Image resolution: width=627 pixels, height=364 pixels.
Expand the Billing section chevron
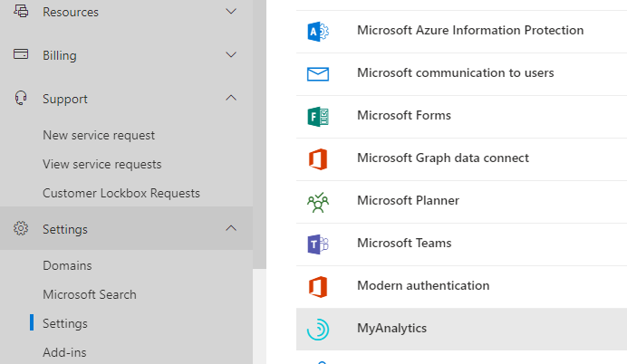[231, 54]
